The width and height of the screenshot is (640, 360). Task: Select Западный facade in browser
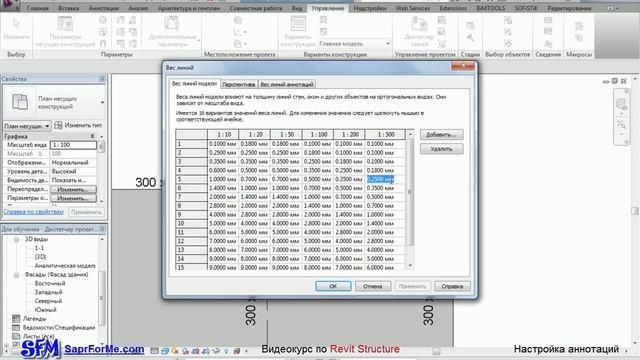pyautogui.click(x=49, y=292)
